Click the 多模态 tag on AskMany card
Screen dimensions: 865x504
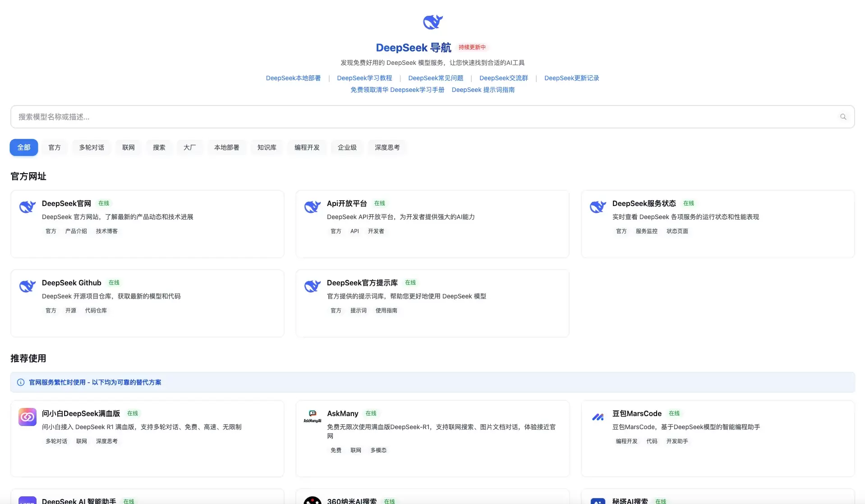click(378, 450)
